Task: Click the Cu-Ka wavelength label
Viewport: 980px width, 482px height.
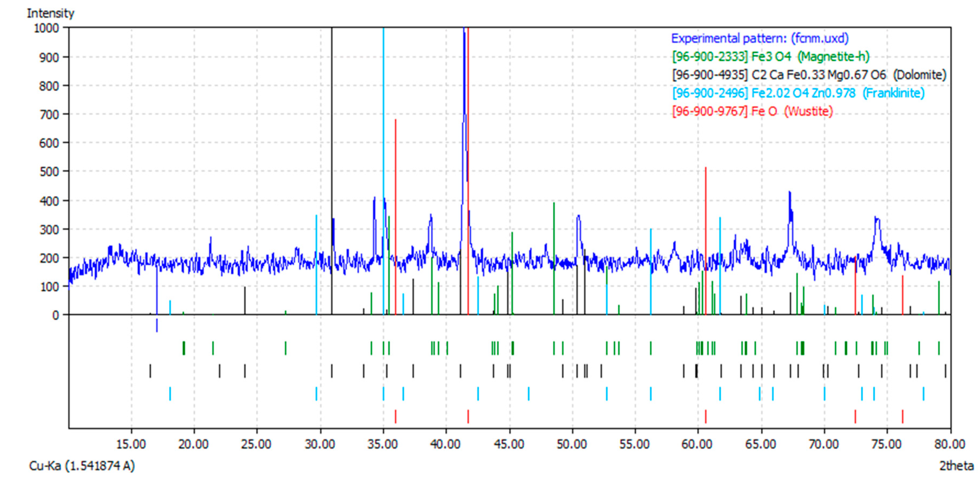Action: point(82,466)
